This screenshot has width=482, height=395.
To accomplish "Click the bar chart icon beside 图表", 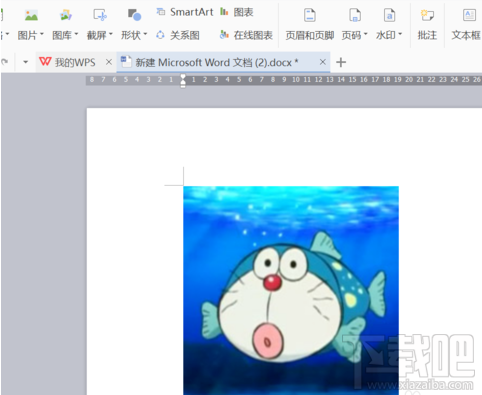I will (x=224, y=12).
